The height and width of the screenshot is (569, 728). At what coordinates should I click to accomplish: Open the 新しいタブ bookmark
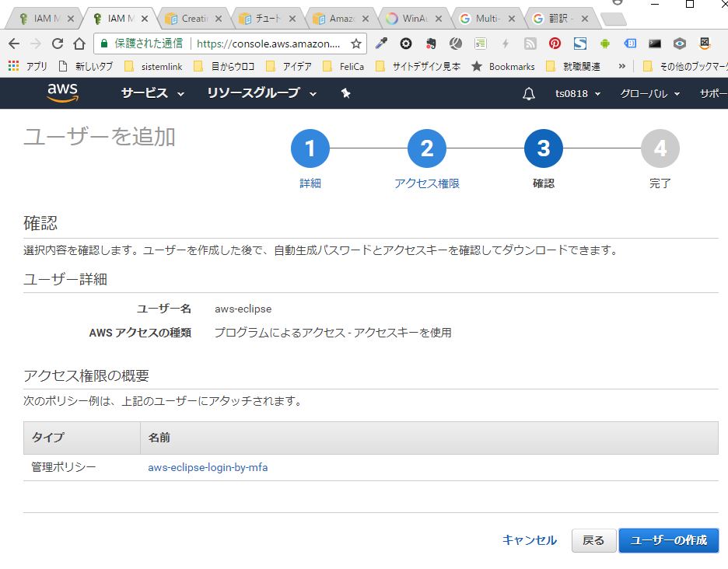click(x=86, y=66)
